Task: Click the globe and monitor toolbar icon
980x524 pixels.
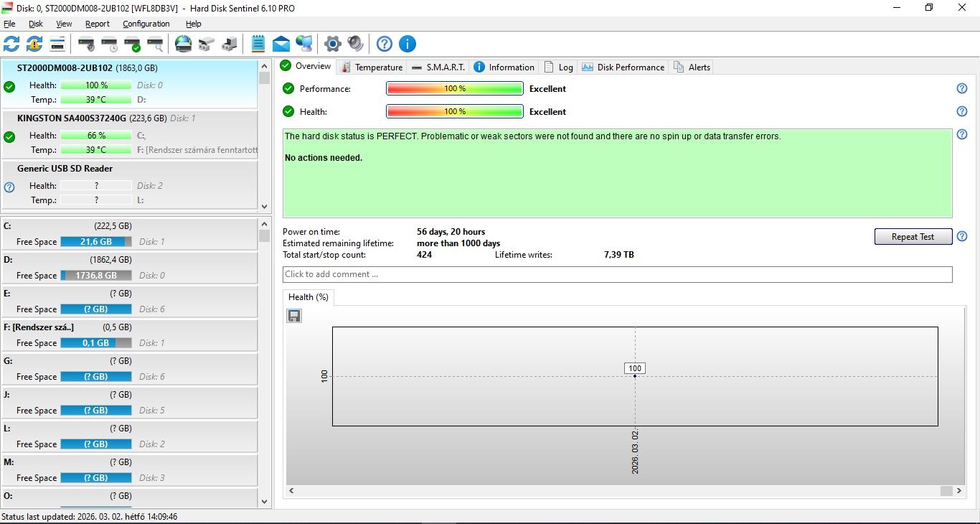Action: click(304, 44)
